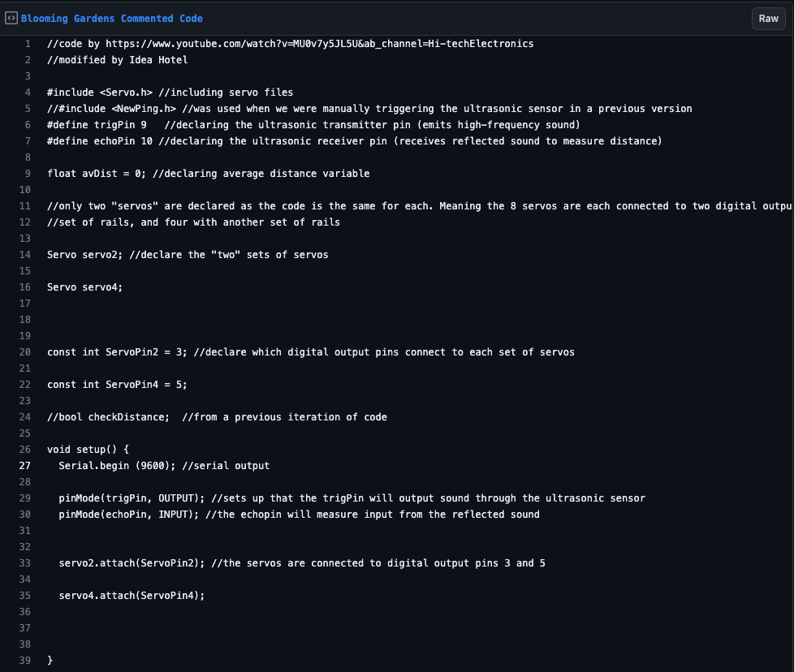Open the Raw view of the file
This screenshot has width=794, height=672.
click(768, 19)
